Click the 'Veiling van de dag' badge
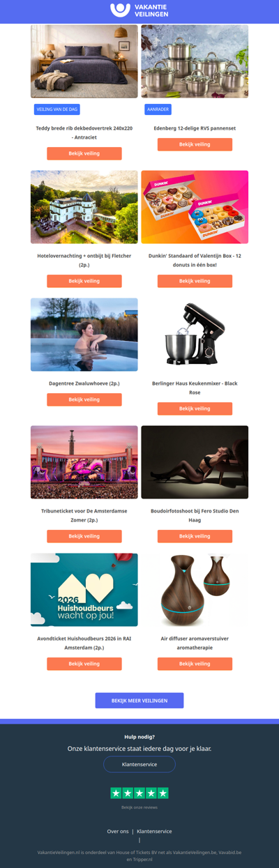Viewport: 279px width, 868px height. point(57,109)
